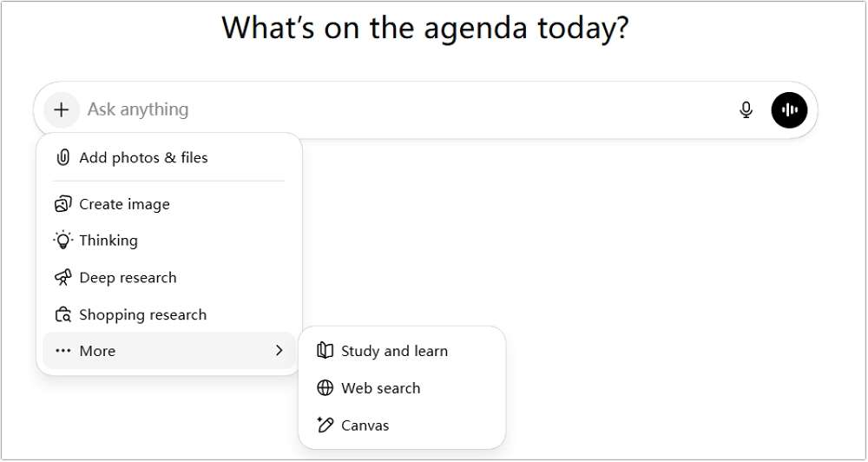Click the Deep research telescope icon
This screenshot has width=868, height=462.
tap(62, 278)
